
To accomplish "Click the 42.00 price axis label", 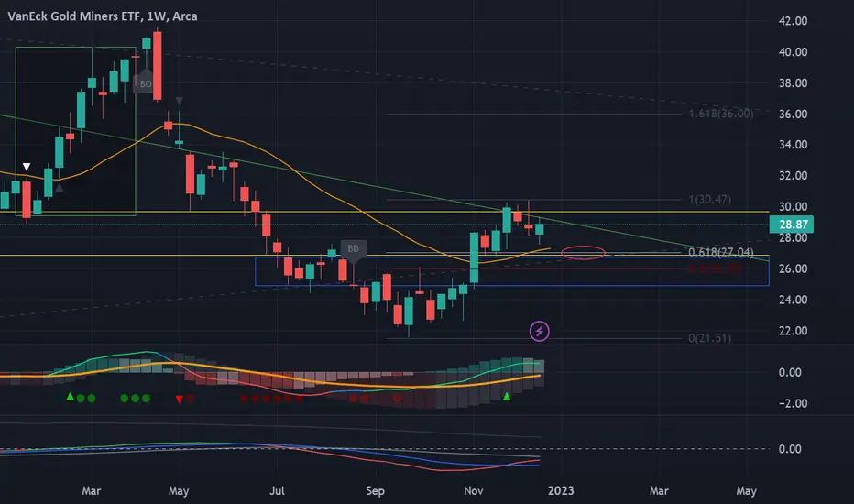I will (793, 21).
